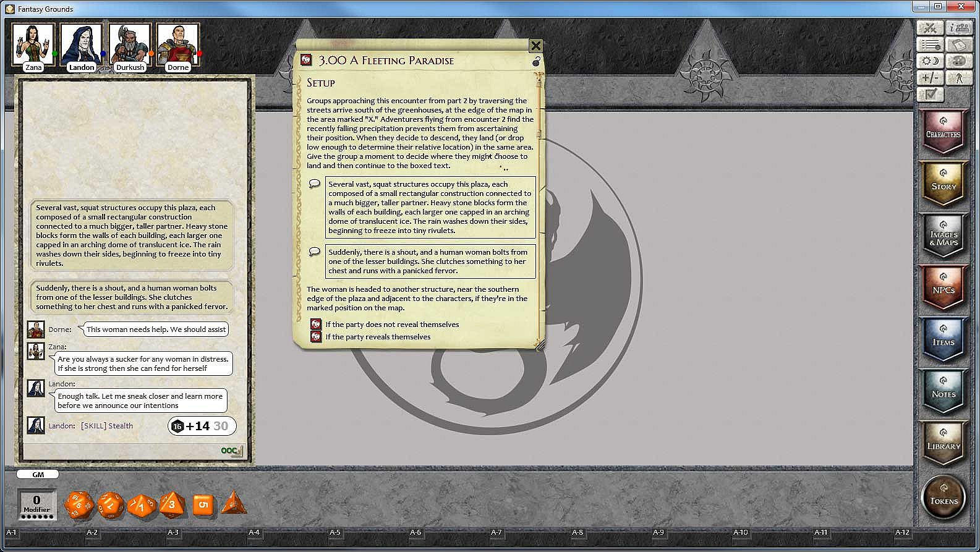Open the Library sidebar panel
Screen dimensions: 980x552
point(943,443)
